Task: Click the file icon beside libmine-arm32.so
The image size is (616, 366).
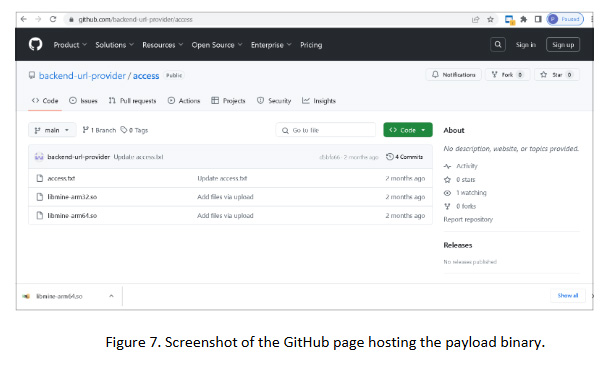Action: pos(39,197)
